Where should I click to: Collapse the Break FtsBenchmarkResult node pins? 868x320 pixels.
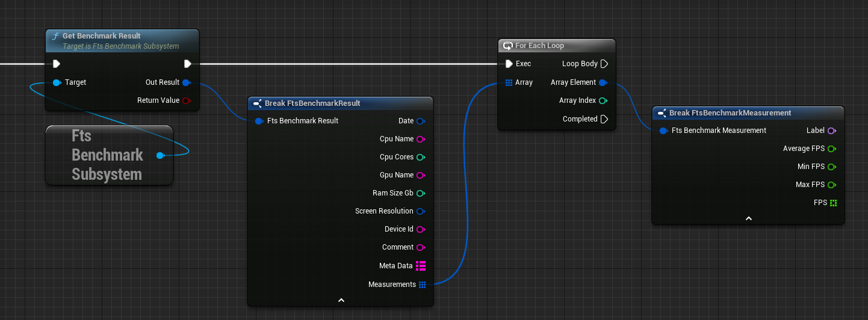click(341, 300)
